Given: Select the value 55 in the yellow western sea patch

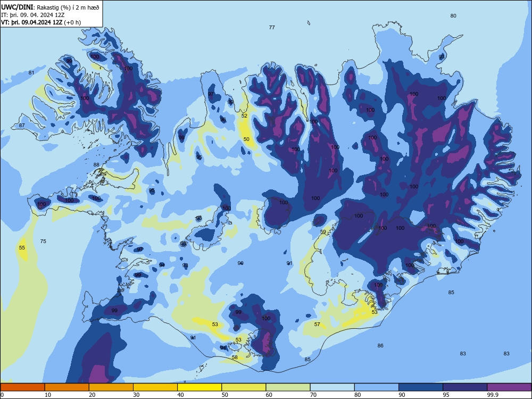Looking at the screenshot, I should [x=22, y=248].
